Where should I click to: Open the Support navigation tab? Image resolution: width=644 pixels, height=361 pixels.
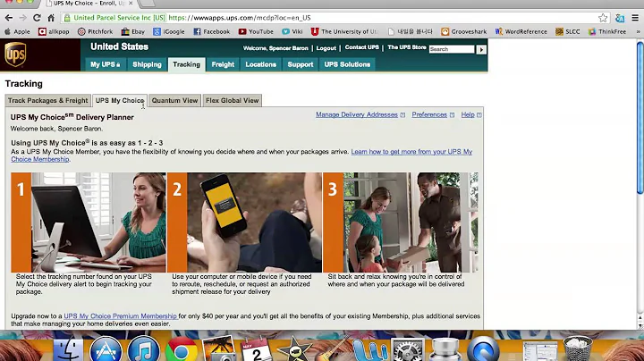point(301,64)
